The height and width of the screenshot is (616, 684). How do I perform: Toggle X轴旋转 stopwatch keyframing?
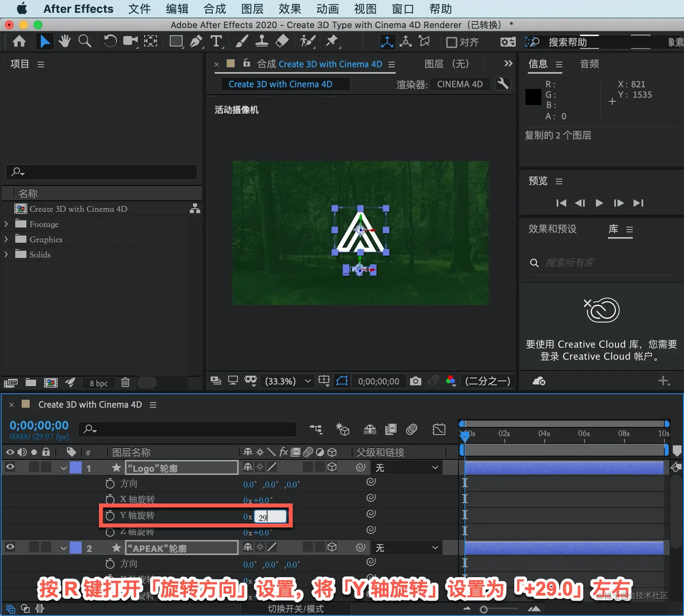(x=110, y=499)
